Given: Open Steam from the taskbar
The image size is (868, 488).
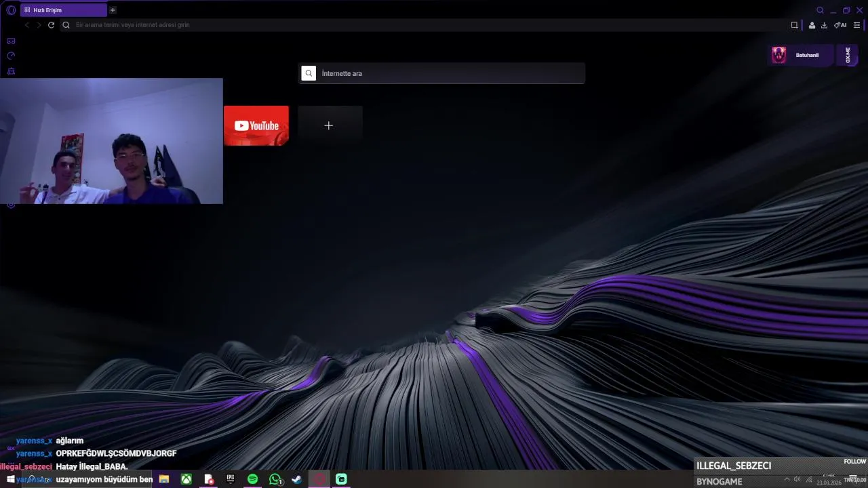Looking at the screenshot, I should (296, 479).
